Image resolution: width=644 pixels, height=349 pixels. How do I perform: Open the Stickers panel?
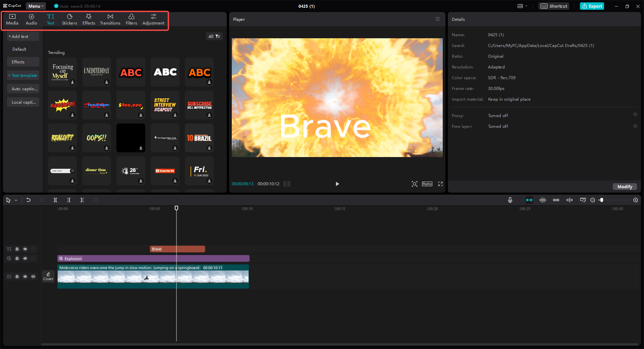pyautogui.click(x=69, y=19)
